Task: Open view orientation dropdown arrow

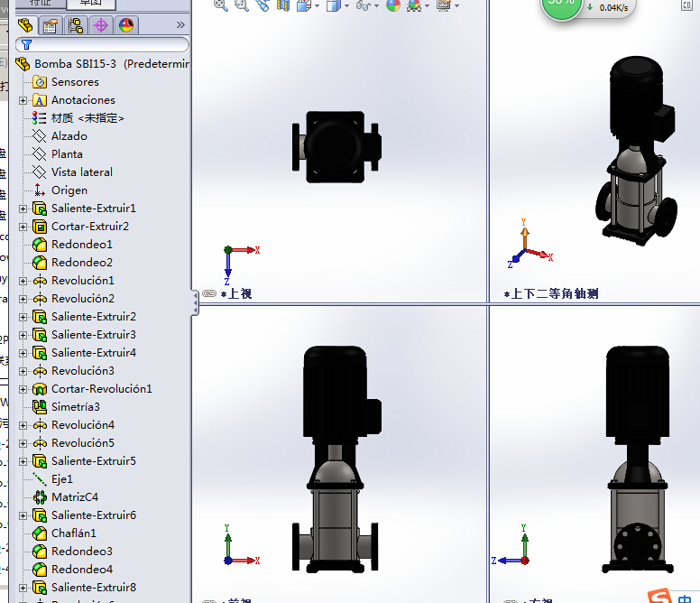Action: [x=317, y=5]
